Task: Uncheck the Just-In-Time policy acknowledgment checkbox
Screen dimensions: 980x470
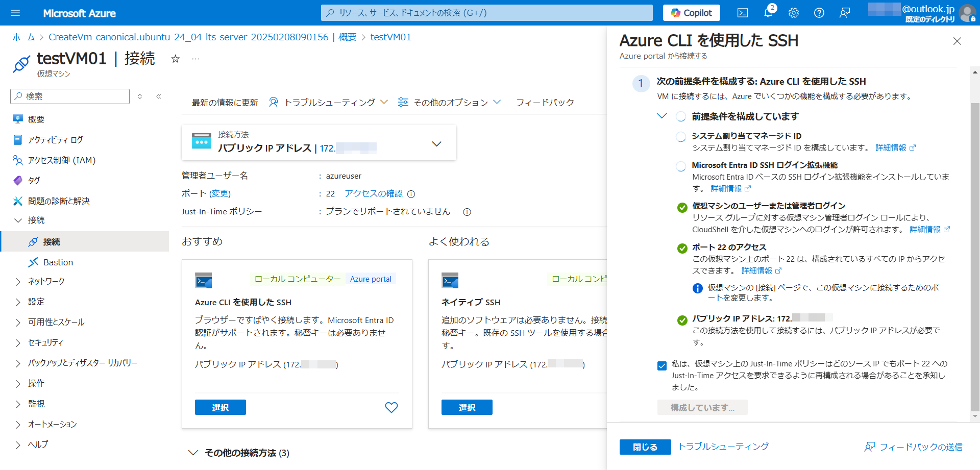Action: click(662, 365)
